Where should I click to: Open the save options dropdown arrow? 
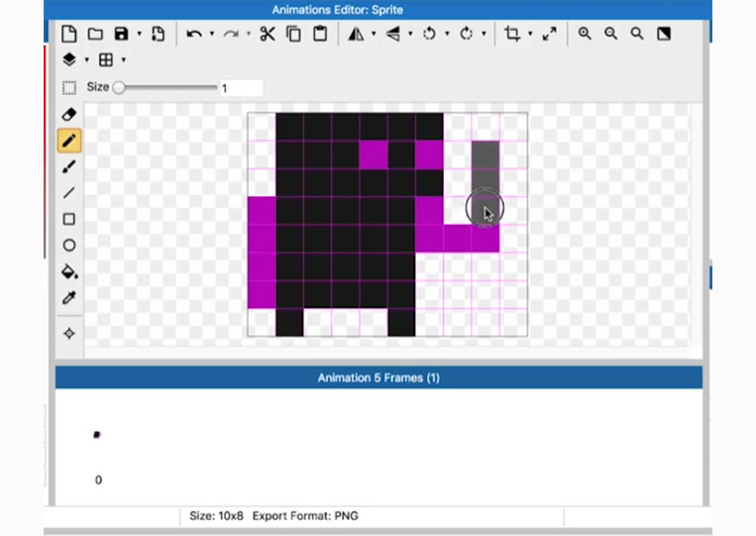click(139, 34)
